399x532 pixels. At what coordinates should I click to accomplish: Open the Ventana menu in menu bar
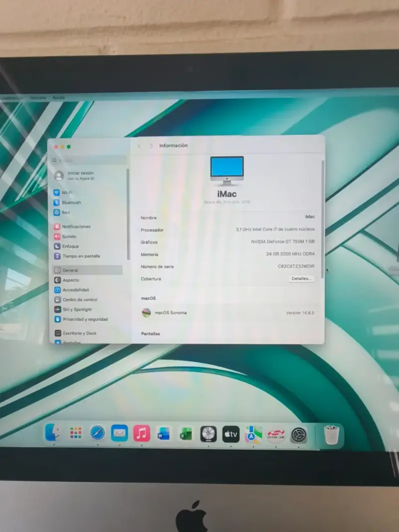coord(38,98)
